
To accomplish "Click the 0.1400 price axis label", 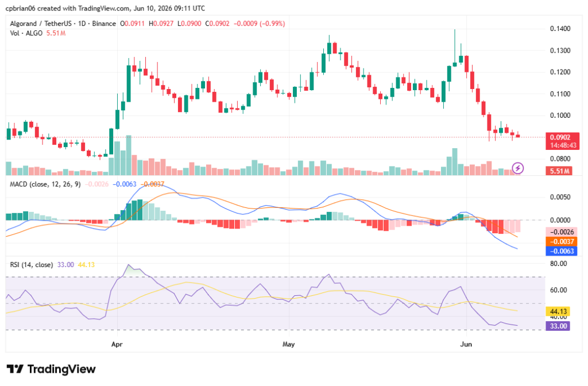I will 560,29.
